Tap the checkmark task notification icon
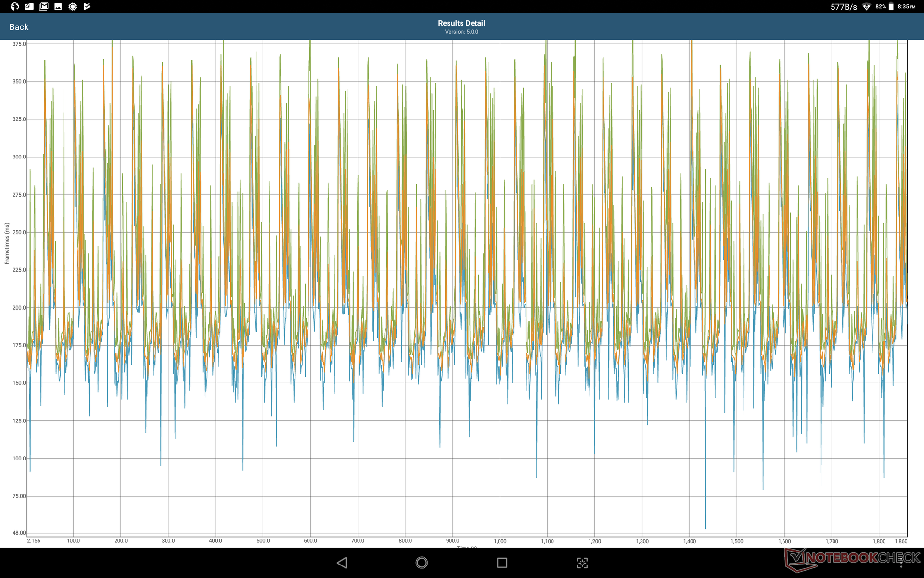Screen dimensions: 924x578 pyautogui.click(x=87, y=6)
